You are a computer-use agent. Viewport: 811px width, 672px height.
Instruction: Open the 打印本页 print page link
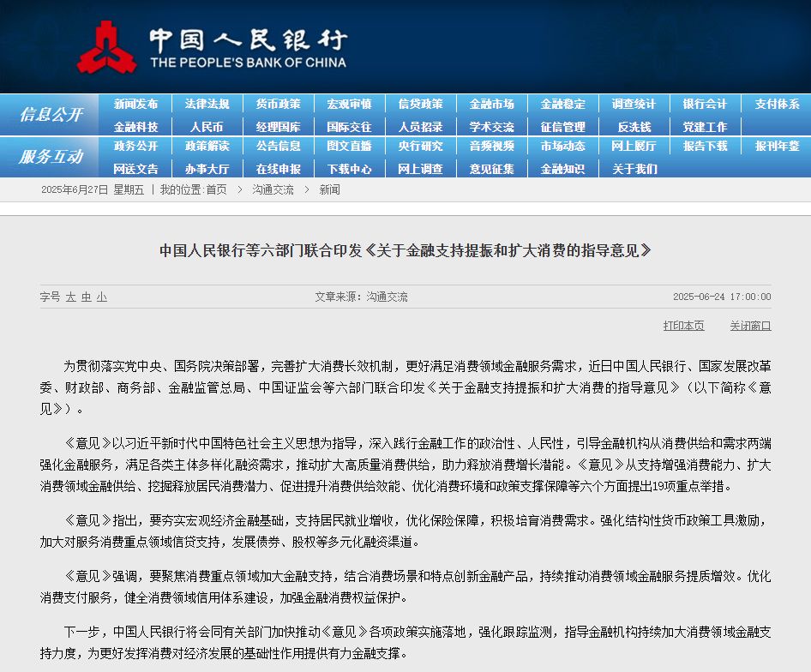683,326
